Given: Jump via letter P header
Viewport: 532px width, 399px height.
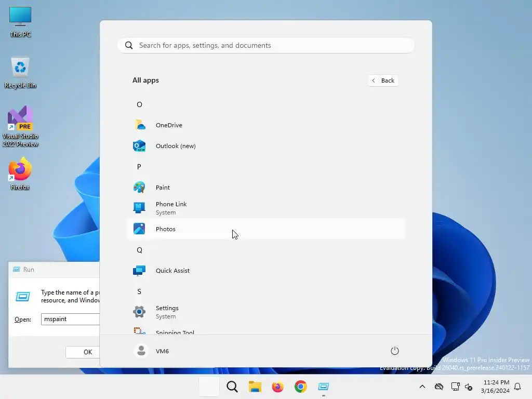Looking at the screenshot, I should click(139, 167).
